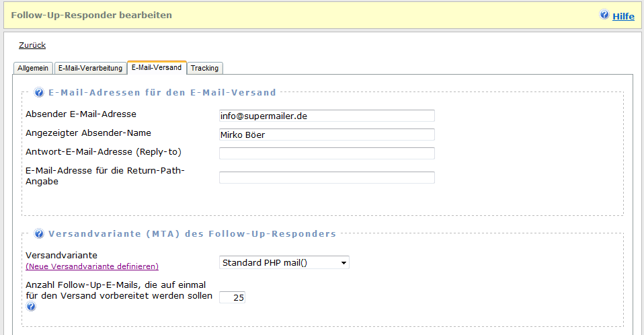Click help icon for E-Mail-Adressen section
The height and width of the screenshot is (335, 644).
tap(39, 92)
